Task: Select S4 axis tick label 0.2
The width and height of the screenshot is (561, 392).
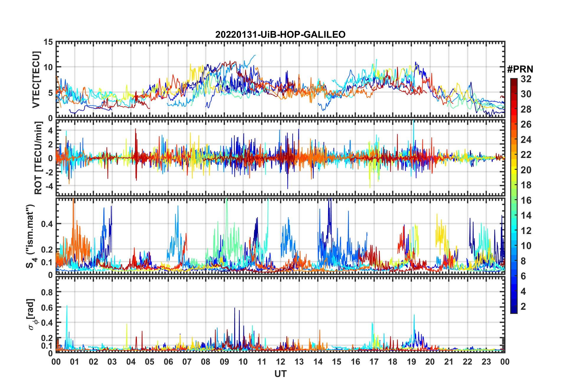Action: point(47,249)
